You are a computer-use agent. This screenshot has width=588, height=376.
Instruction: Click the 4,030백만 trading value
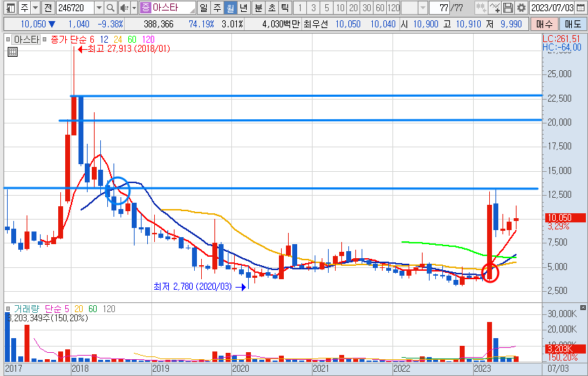tap(281, 25)
